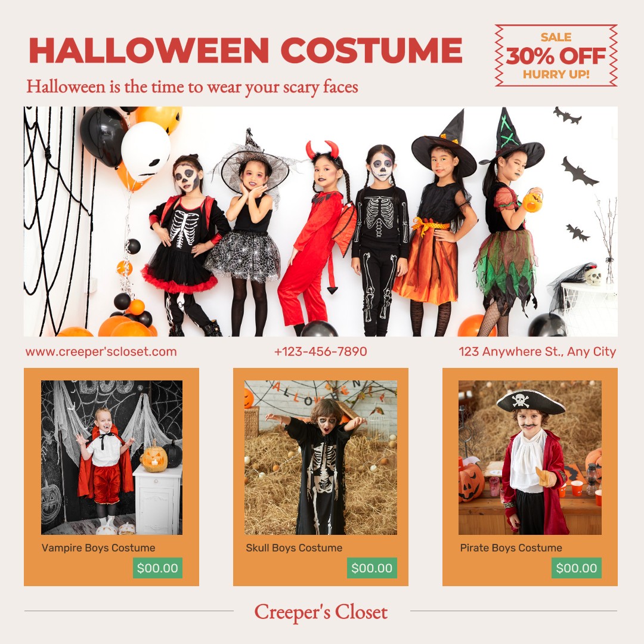
Task: Click the Vampire Boys Costume label
Action: click(98, 548)
